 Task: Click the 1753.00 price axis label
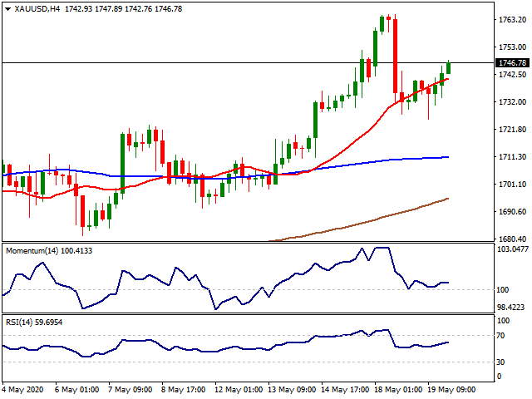(x=512, y=47)
